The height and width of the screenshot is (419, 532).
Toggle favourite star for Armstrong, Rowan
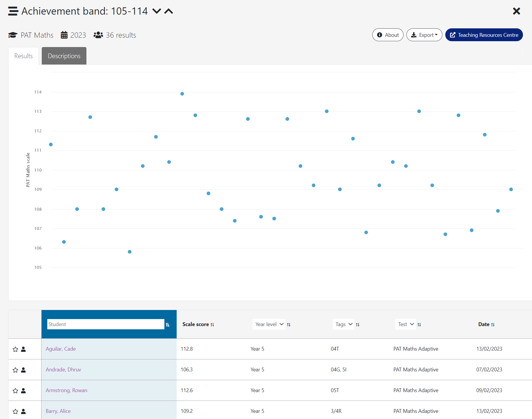coord(15,391)
